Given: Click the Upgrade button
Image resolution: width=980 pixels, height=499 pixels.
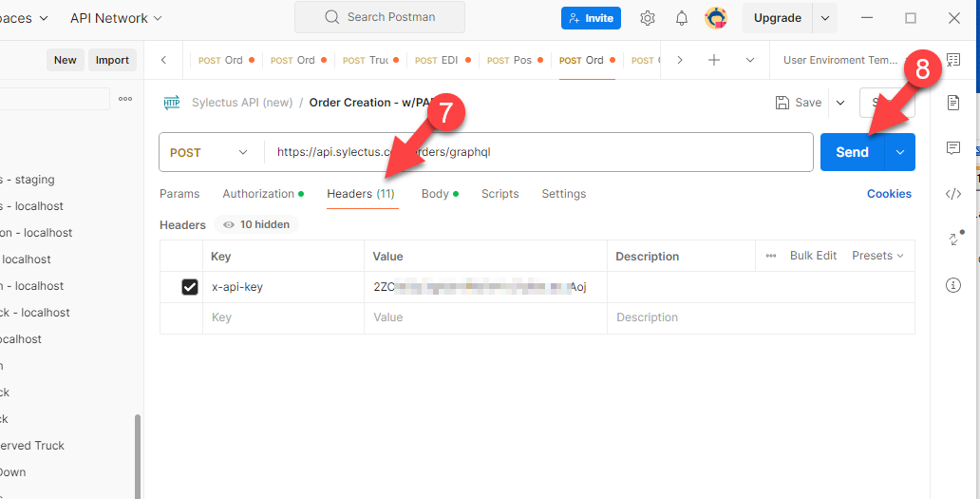Looking at the screenshot, I should (x=778, y=18).
